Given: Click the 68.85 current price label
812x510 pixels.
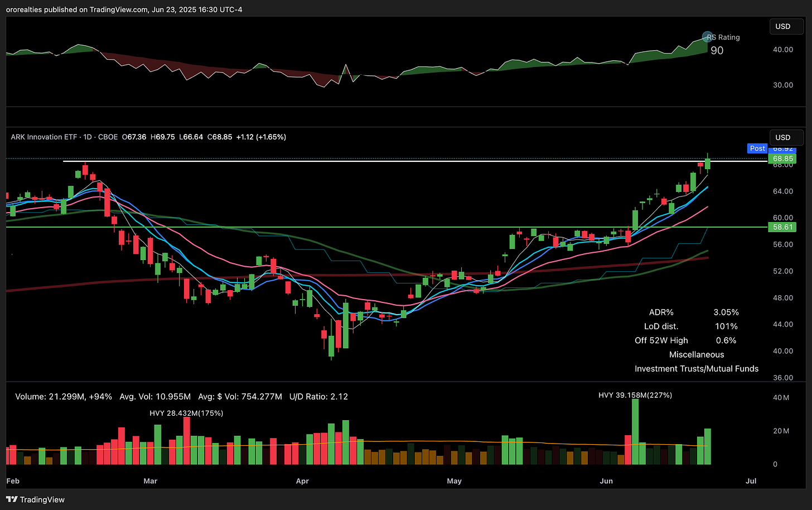Looking at the screenshot, I should [783, 158].
